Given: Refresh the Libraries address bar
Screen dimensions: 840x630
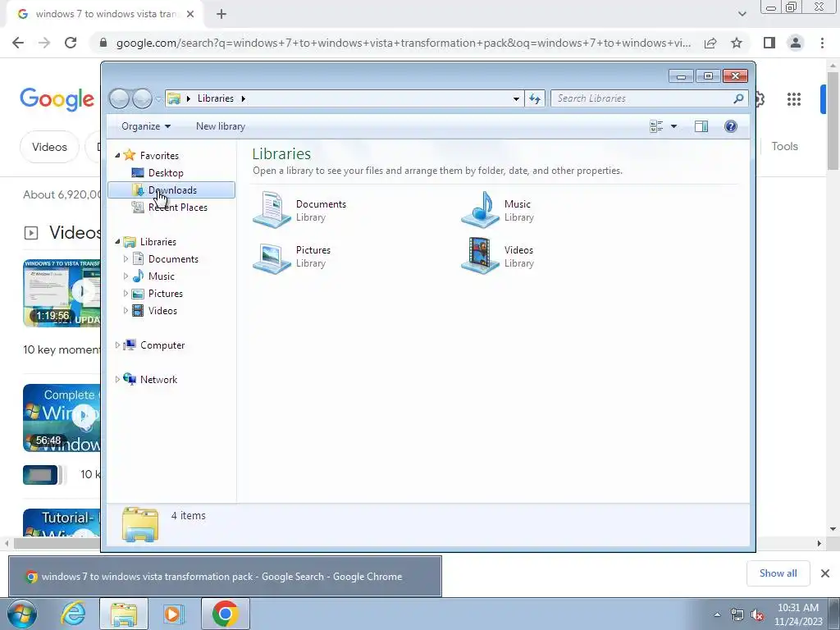Looking at the screenshot, I should coord(535,98).
